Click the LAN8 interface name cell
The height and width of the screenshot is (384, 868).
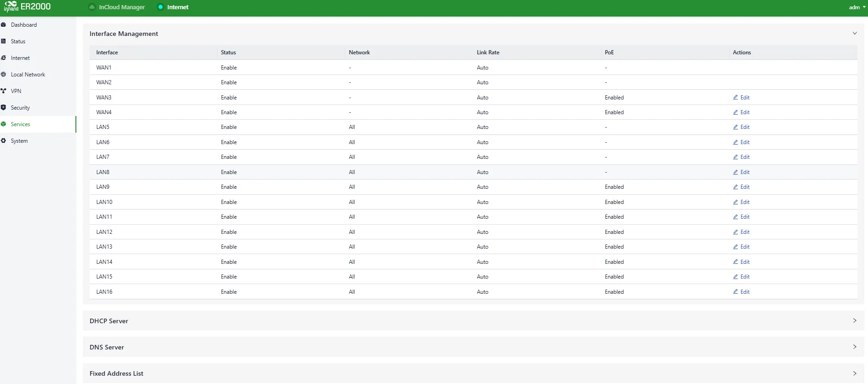(103, 172)
